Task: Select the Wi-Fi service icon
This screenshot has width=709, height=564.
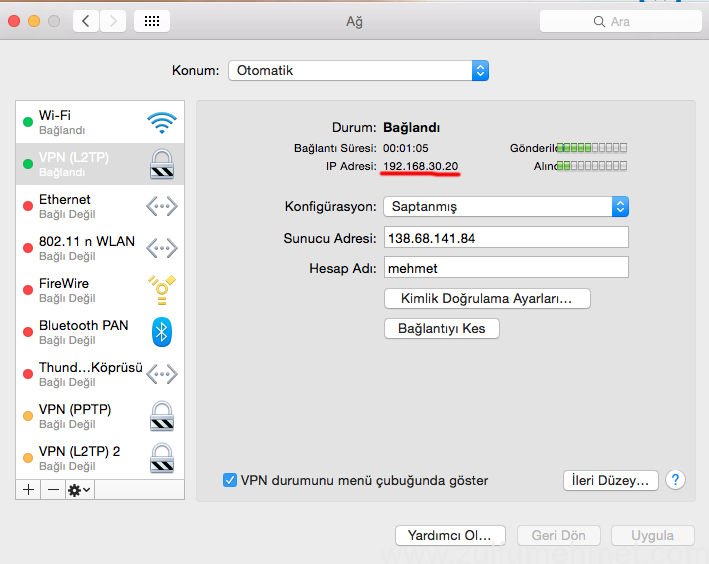Action: (x=161, y=123)
